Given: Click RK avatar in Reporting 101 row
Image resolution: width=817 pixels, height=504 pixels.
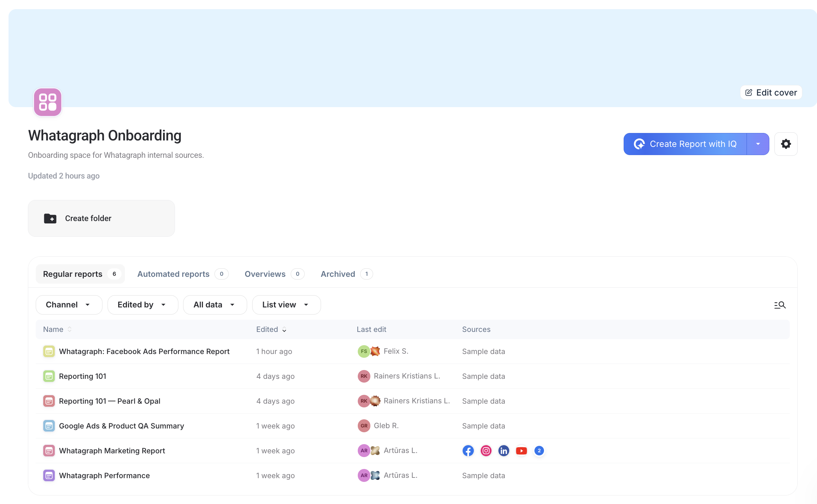Looking at the screenshot, I should (364, 376).
